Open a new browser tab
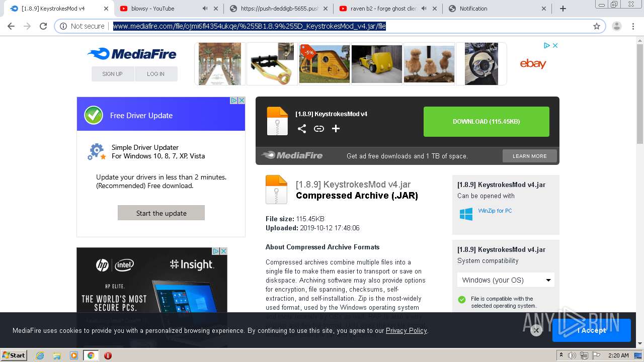The image size is (644, 362). (563, 9)
